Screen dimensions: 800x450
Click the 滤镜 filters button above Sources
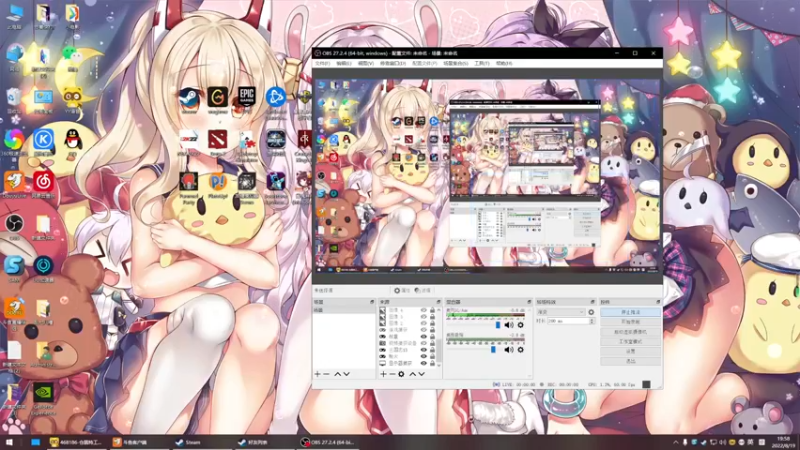423,290
